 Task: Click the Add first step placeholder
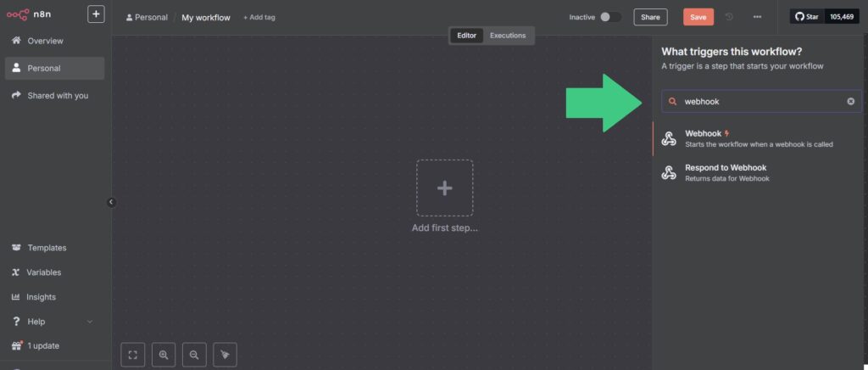click(x=444, y=188)
